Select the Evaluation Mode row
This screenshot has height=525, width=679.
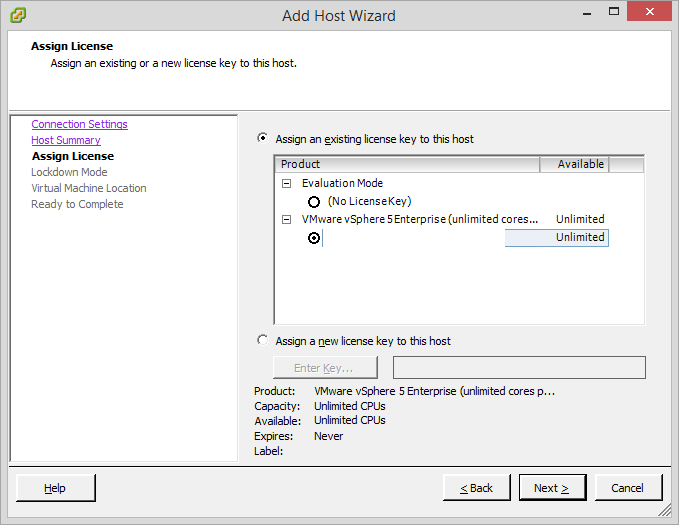[342, 183]
